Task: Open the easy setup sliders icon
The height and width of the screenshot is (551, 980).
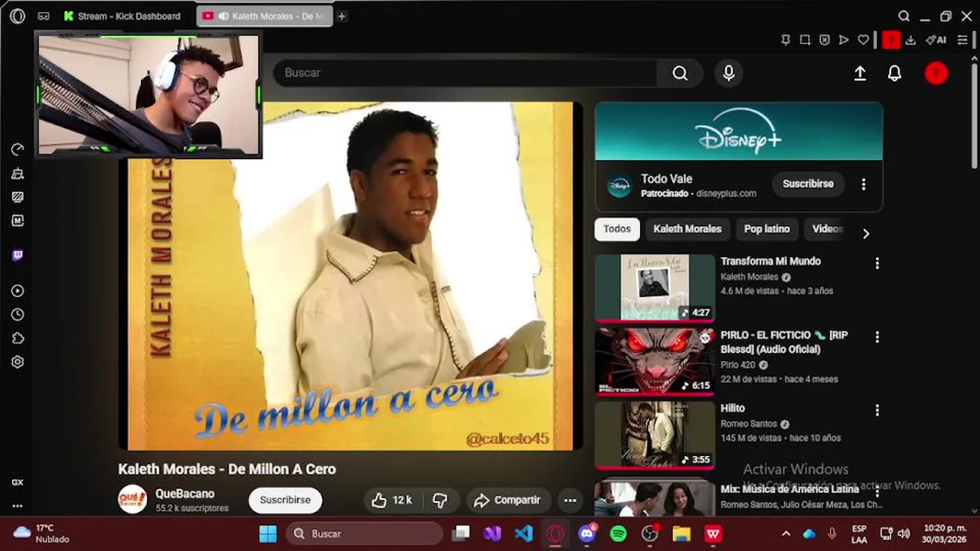Action: point(962,40)
